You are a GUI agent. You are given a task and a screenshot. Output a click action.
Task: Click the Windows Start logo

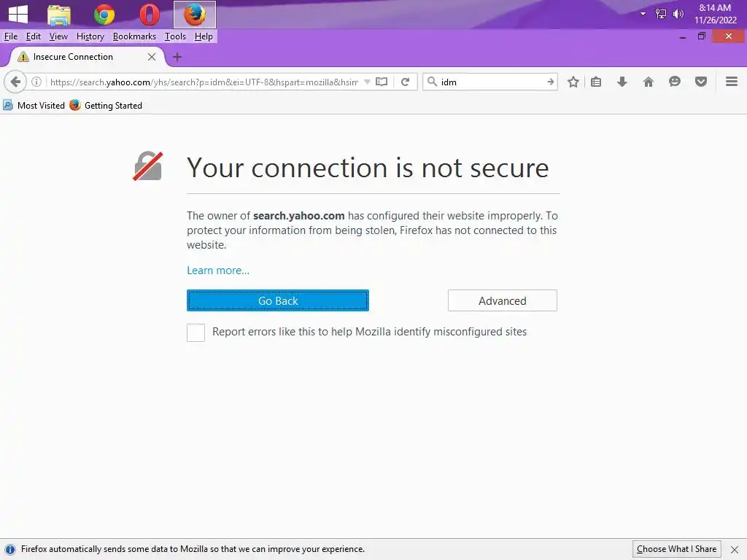click(x=18, y=14)
